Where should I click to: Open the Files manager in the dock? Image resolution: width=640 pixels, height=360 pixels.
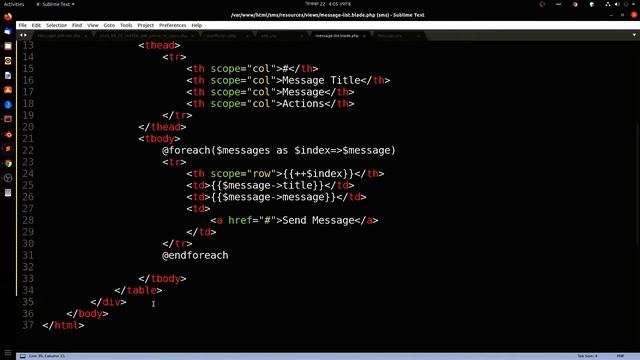(x=8, y=46)
